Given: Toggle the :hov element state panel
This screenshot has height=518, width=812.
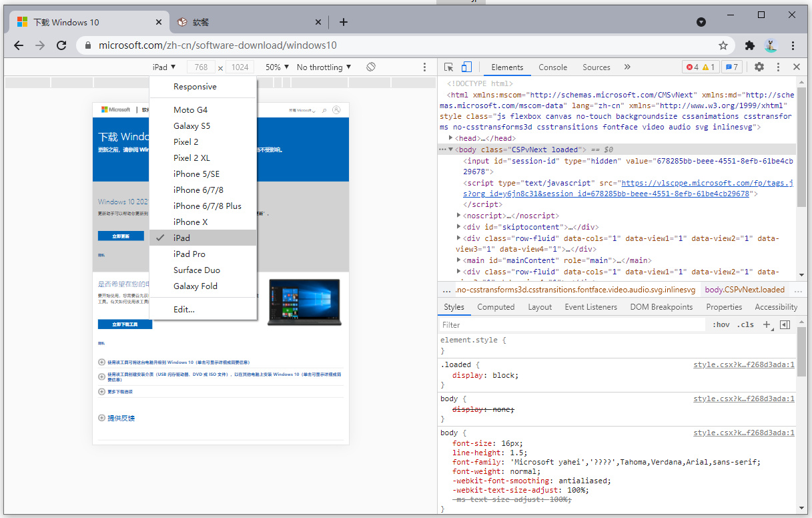Looking at the screenshot, I should coord(721,325).
